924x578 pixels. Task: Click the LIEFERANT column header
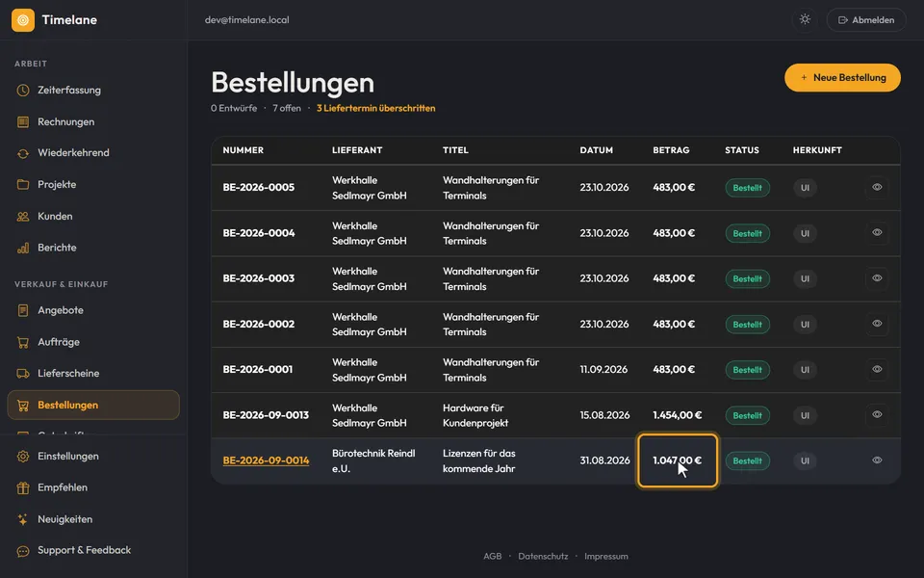click(357, 150)
